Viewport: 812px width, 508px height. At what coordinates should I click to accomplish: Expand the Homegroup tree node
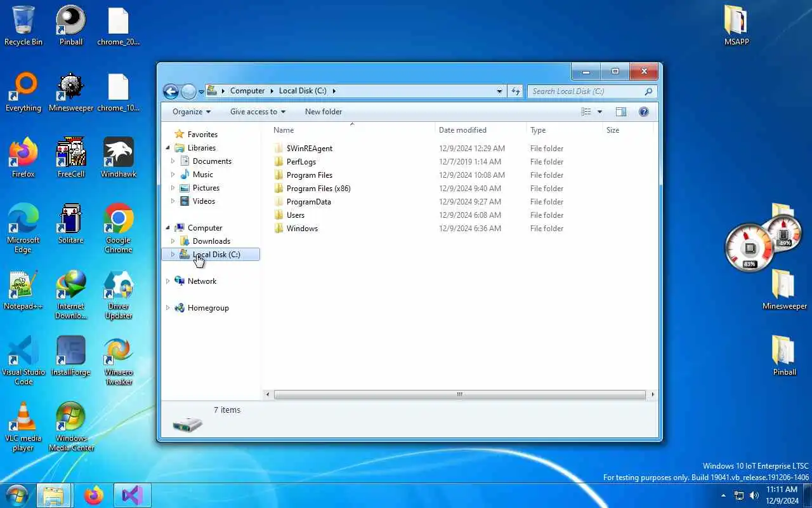pyautogui.click(x=168, y=308)
